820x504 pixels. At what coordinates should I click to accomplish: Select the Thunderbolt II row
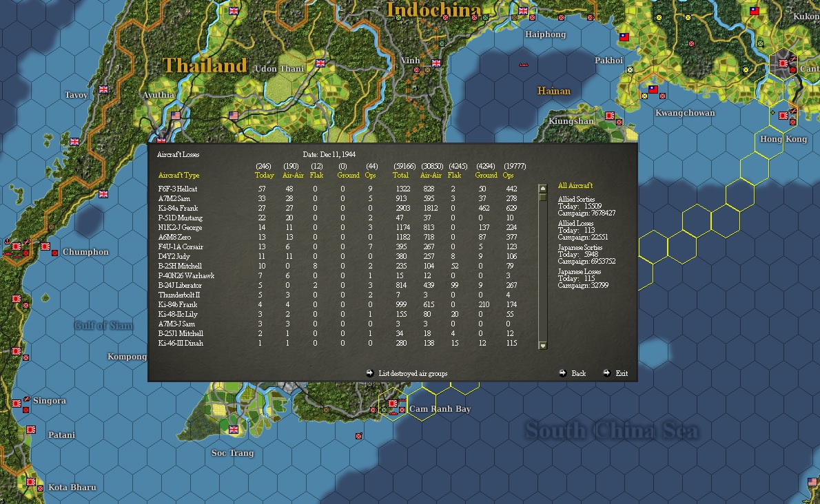(x=339, y=295)
